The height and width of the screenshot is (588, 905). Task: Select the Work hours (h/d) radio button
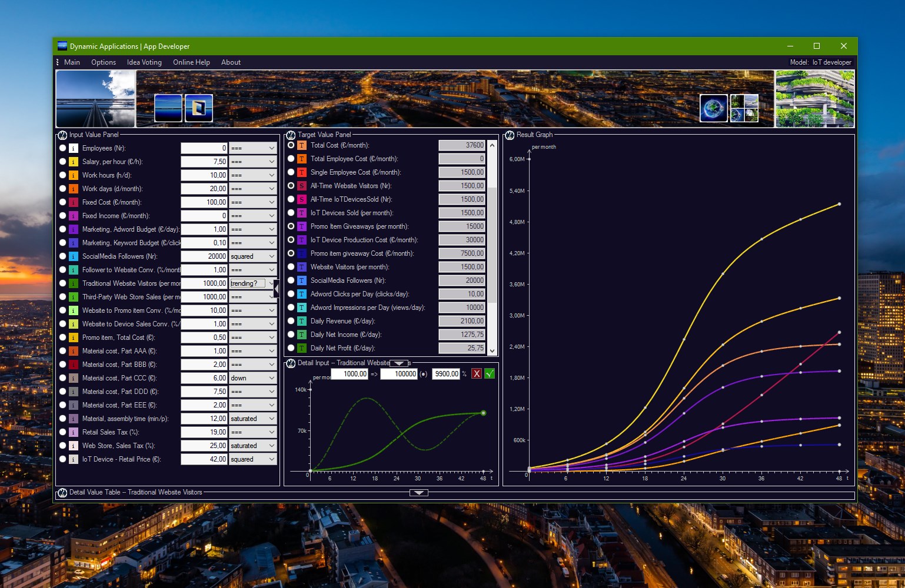[62, 175]
